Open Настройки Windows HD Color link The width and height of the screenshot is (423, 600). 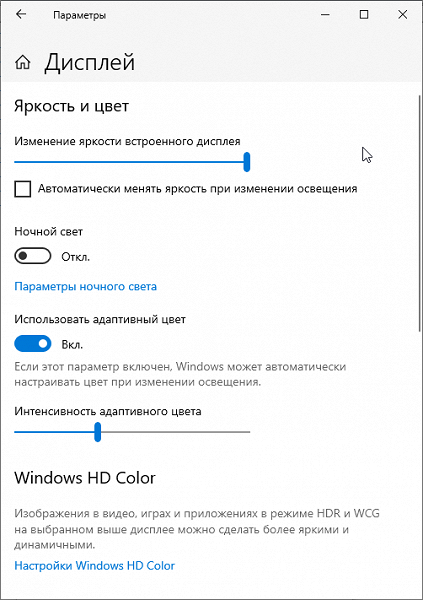click(95, 566)
